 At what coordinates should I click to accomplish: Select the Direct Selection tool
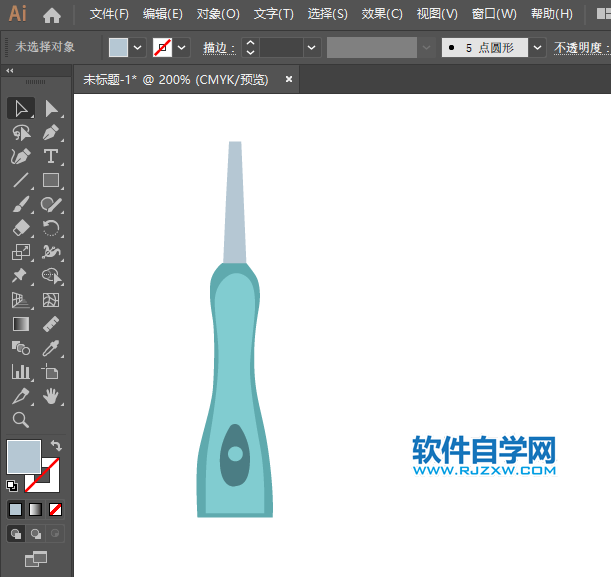pyautogui.click(x=51, y=108)
